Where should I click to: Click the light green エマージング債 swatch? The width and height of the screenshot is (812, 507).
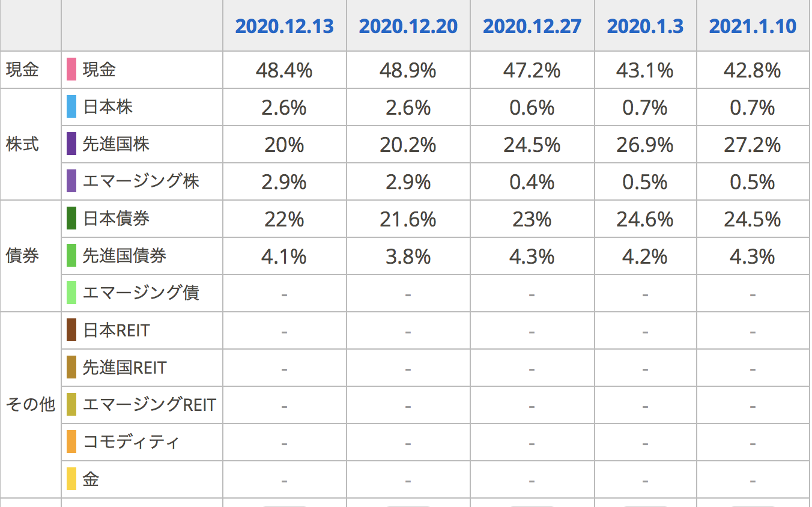(71, 293)
